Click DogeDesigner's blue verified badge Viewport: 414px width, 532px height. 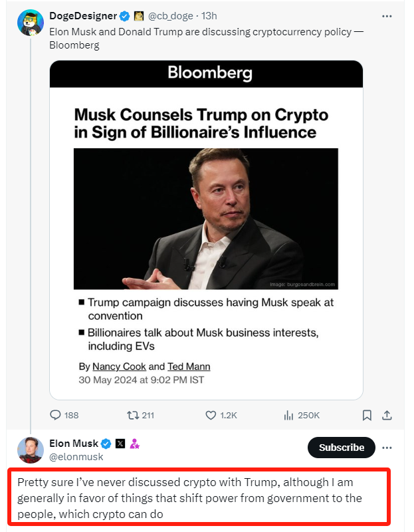(124, 15)
